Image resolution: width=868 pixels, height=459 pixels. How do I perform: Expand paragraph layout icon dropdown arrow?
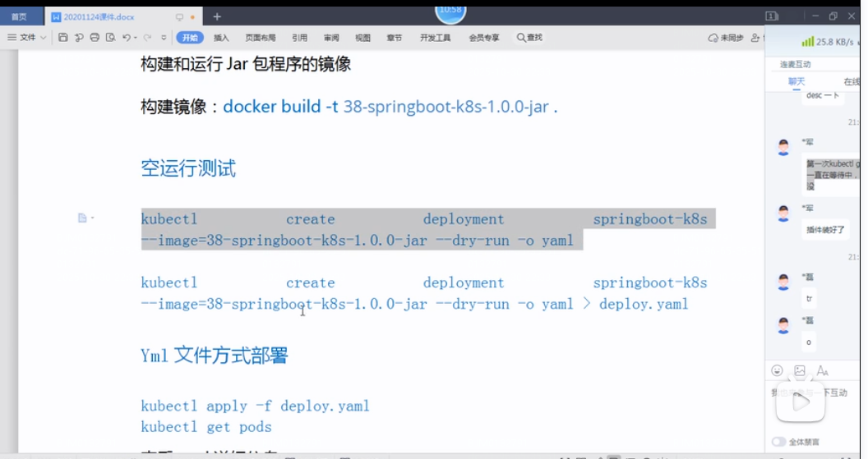[92, 218]
